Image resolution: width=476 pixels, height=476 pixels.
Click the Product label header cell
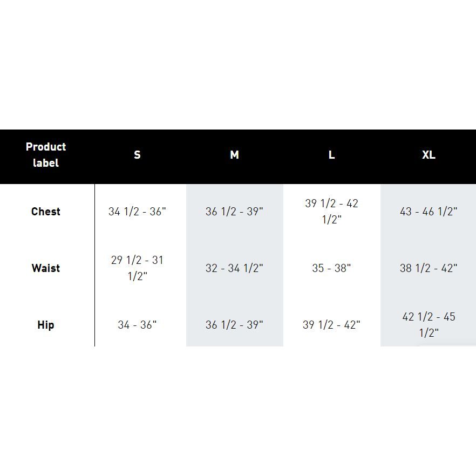click(x=46, y=155)
